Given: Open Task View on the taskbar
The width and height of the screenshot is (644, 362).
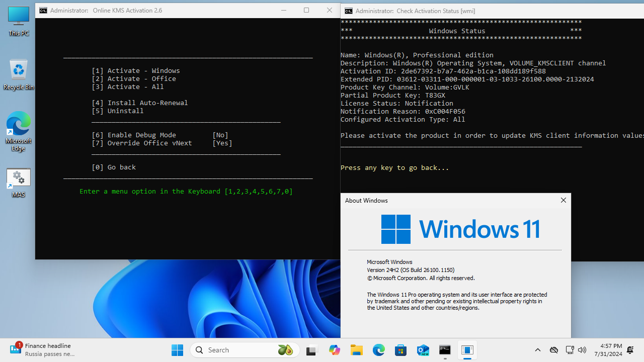Looking at the screenshot, I should (x=311, y=350).
